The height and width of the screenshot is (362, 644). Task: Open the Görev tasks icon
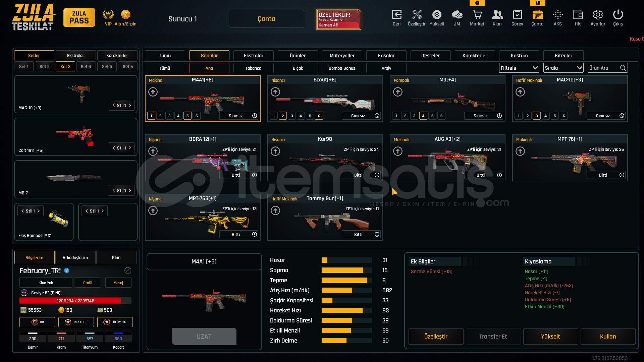point(517,17)
